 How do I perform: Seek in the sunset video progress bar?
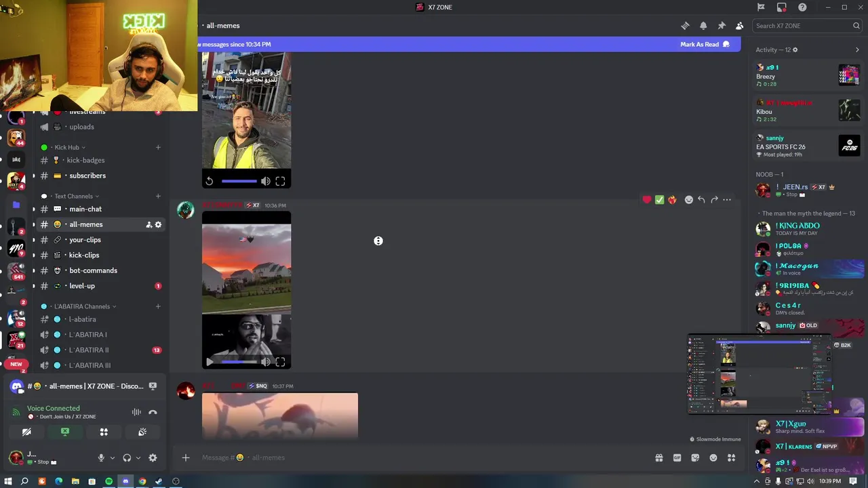pos(239,362)
